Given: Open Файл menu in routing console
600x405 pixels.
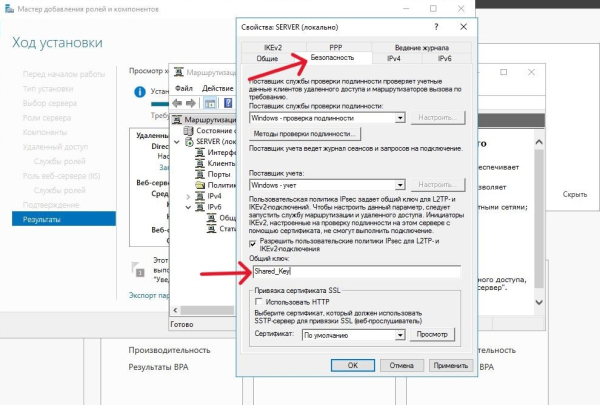Looking at the screenshot, I should tap(184, 88).
